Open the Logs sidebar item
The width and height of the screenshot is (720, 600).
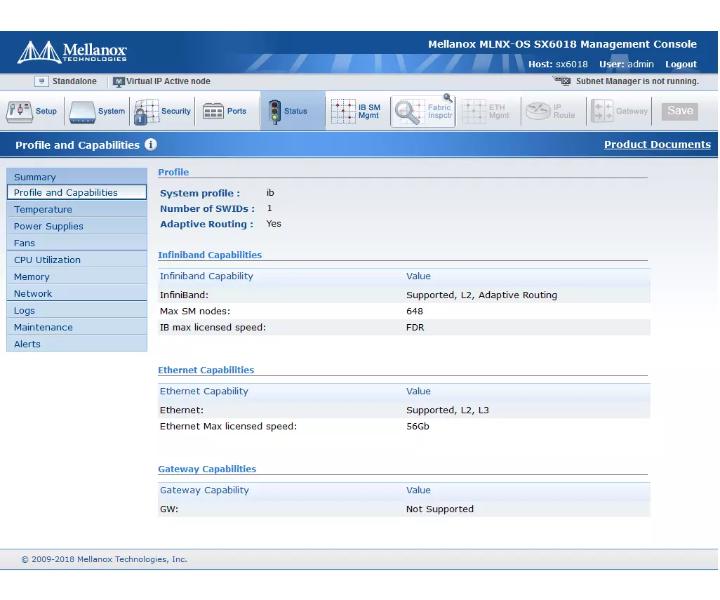[x=77, y=310]
